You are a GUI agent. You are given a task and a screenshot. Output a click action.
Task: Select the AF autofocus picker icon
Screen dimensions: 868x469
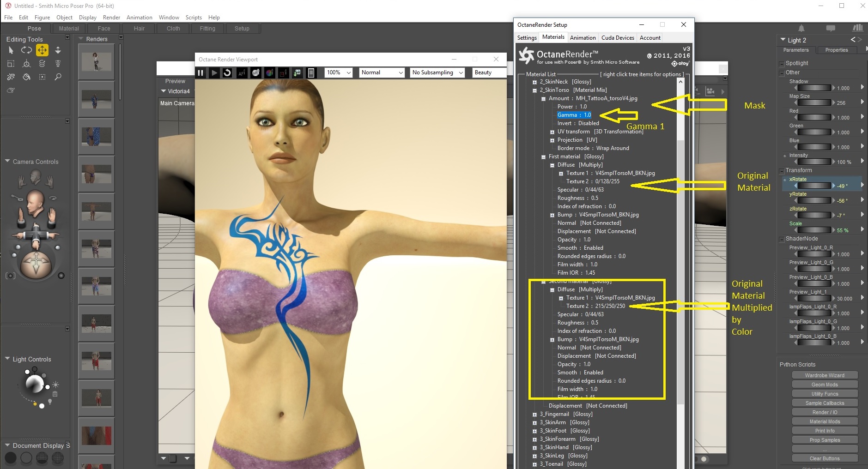(x=242, y=72)
